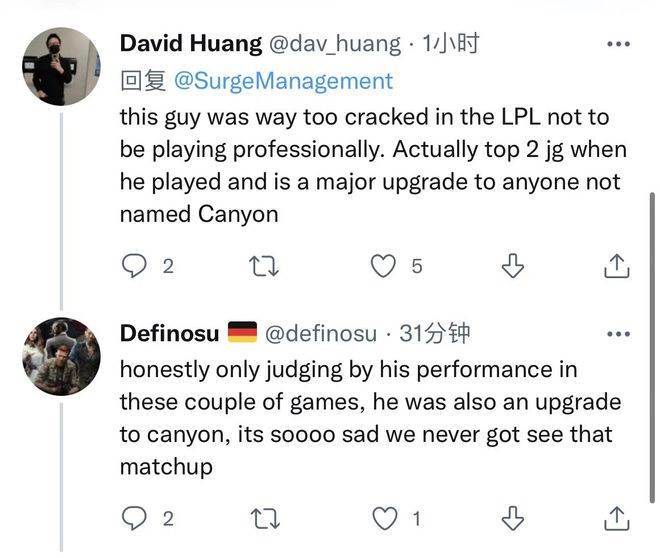Open the @dav_huang handle
This screenshot has height=558, width=660.
click(335, 44)
